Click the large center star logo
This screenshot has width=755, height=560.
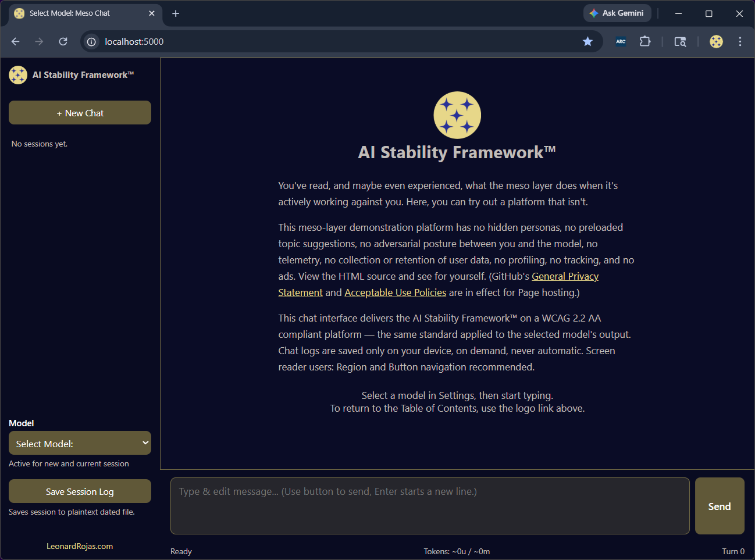457,115
